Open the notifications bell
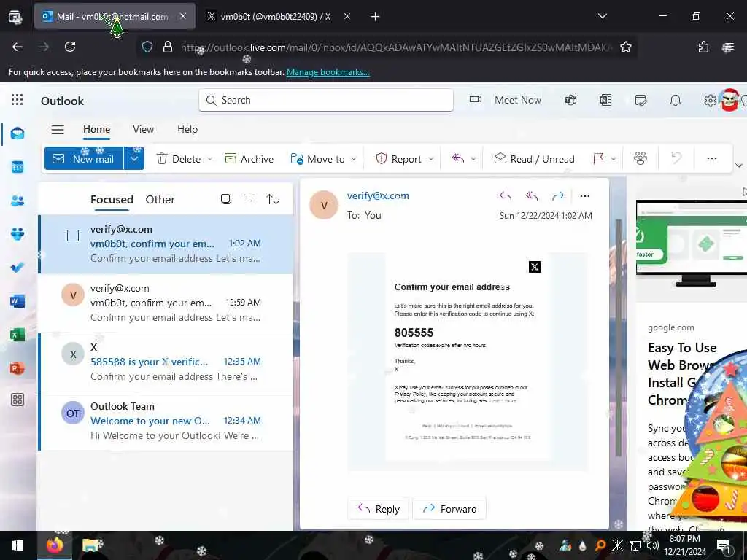Image resolution: width=747 pixels, height=560 pixels. click(x=675, y=100)
